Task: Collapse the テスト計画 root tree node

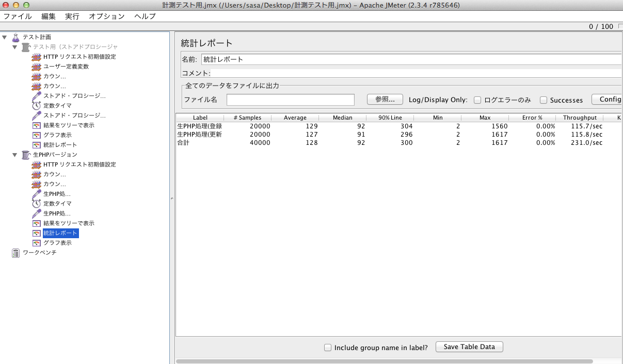Action: (5, 37)
